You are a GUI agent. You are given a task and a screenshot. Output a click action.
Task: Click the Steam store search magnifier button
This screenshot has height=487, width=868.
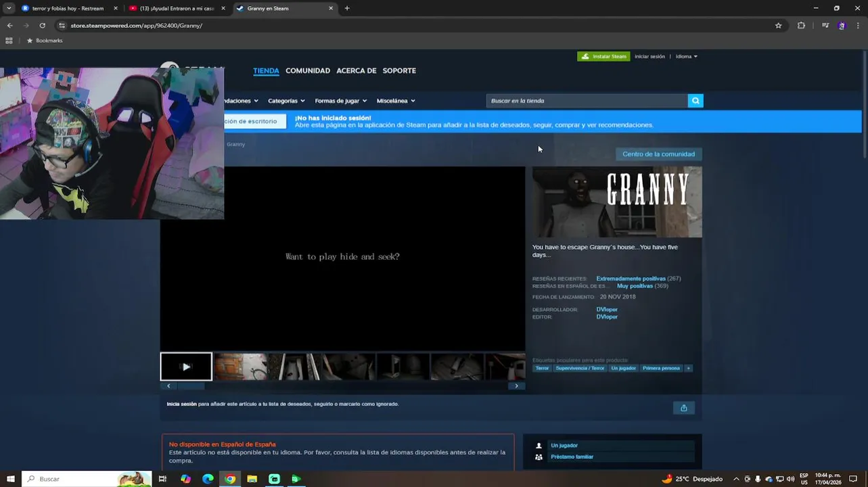coord(695,101)
